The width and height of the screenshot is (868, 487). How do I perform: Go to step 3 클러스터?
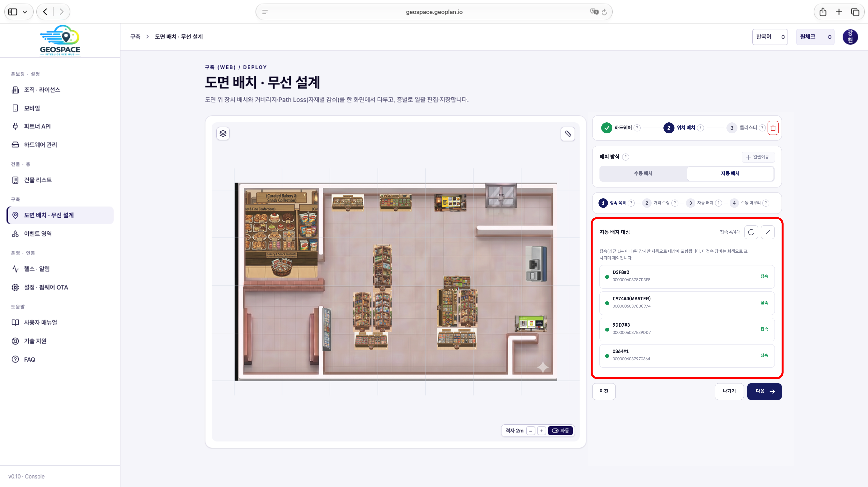point(742,128)
